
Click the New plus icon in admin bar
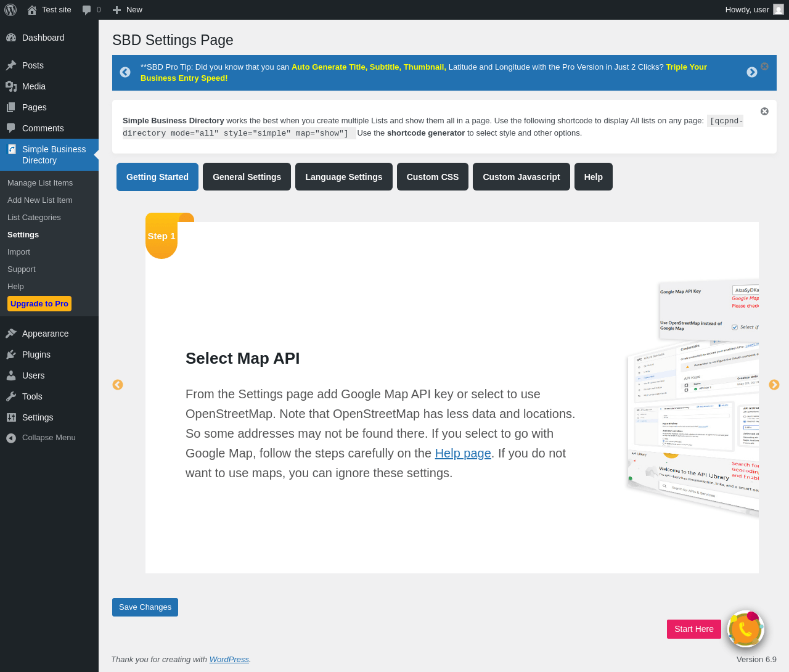click(117, 10)
